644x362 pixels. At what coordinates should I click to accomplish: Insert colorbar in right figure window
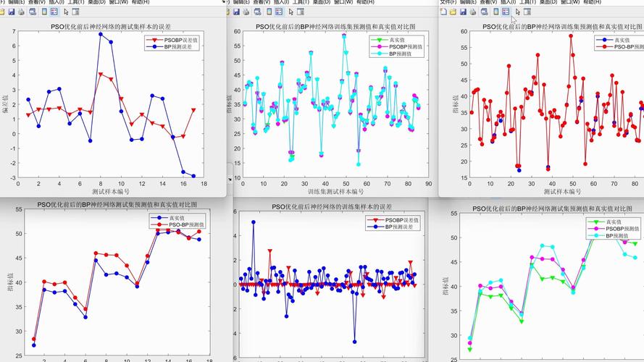[x=495, y=12]
